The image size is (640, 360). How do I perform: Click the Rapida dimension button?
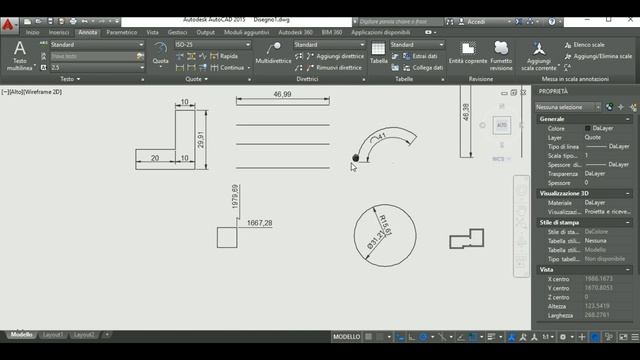tap(224, 56)
